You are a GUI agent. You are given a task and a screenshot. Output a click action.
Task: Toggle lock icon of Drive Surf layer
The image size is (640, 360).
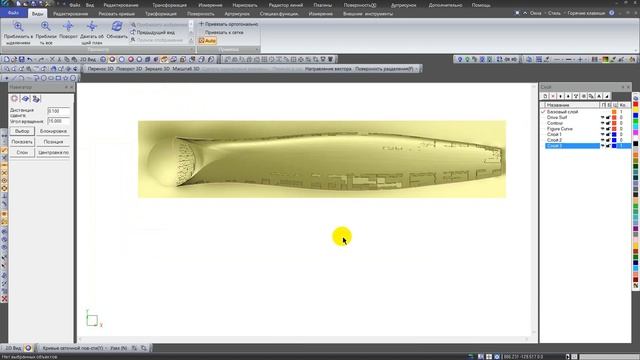(608, 118)
